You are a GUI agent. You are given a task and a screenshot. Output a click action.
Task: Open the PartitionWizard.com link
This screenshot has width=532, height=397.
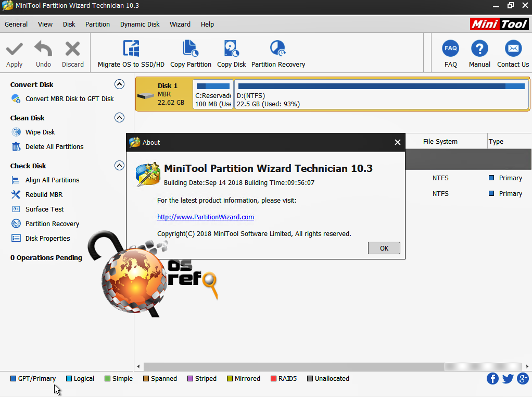coord(206,217)
